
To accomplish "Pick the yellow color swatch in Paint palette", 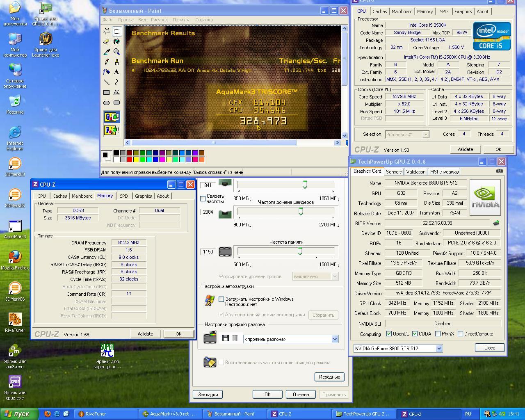I will coord(136,160).
